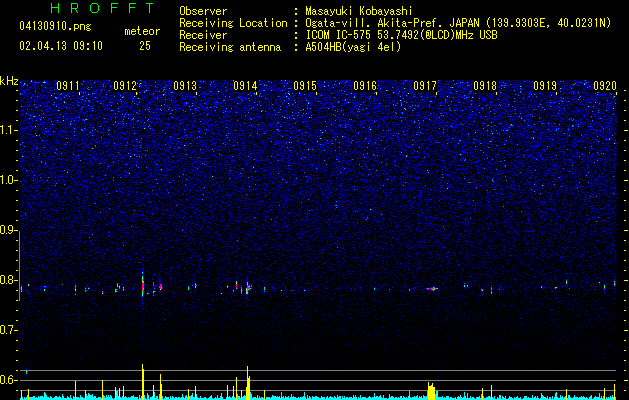Click the 0917 time marker
Image resolution: width=629 pixels, height=400 pixels.
tap(425, 86)
